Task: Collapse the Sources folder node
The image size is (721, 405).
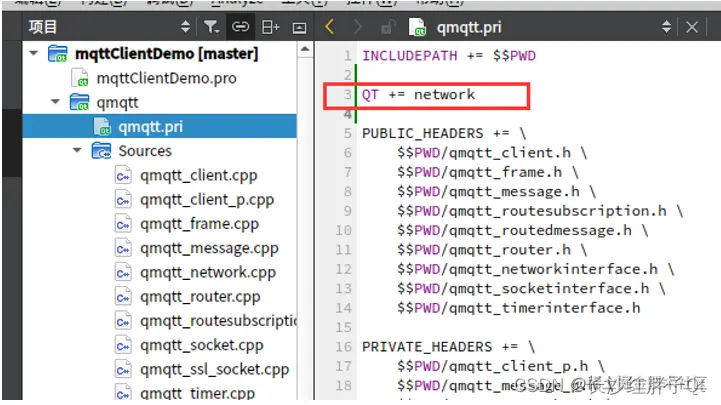Action: (x=77, y=150)
